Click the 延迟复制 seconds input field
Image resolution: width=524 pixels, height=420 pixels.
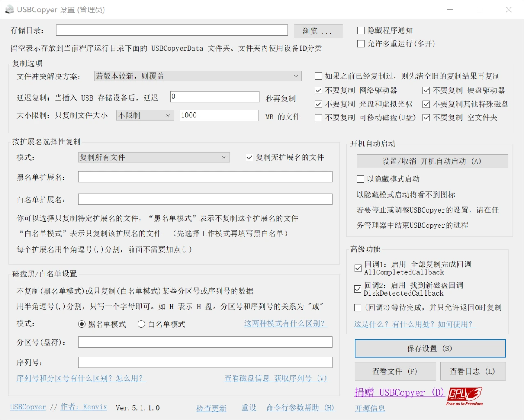[x=215, y=97]
